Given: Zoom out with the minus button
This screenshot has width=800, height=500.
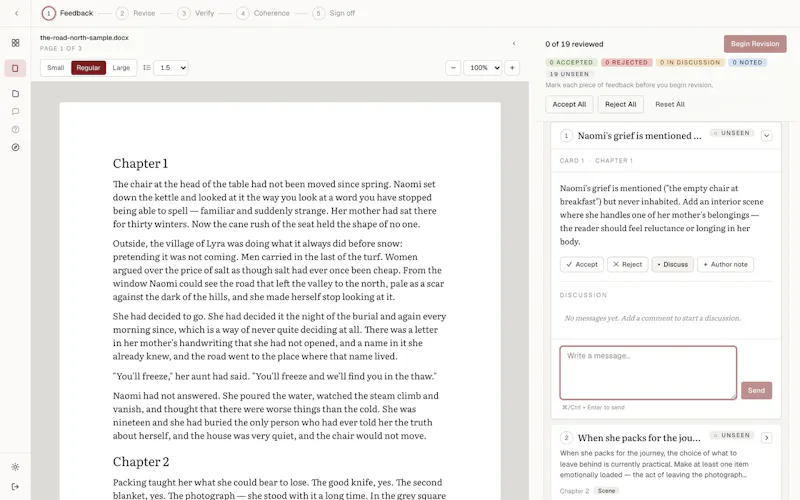Looking at the screenshot, I should click(x=453, y=67).
